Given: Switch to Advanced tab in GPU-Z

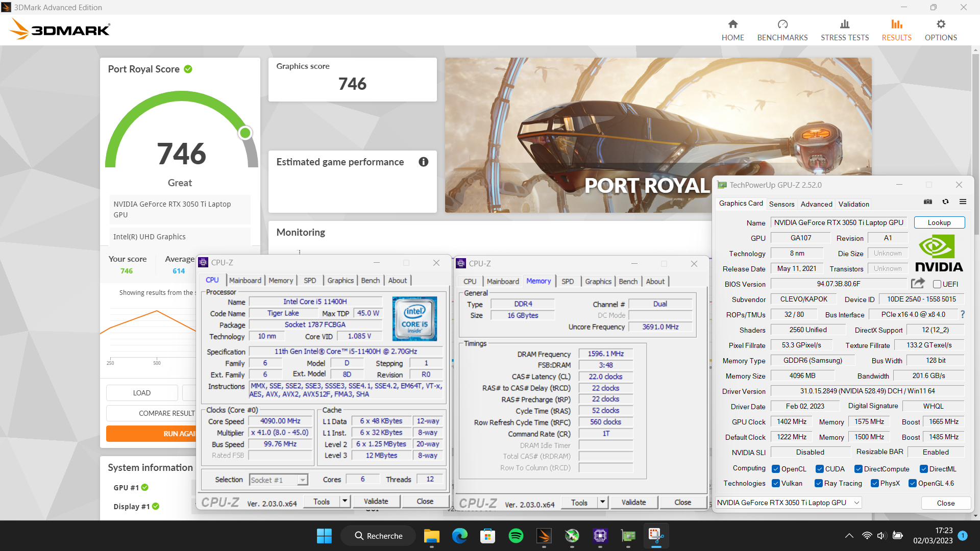Looking at the screenshot, I should (816, 204).
